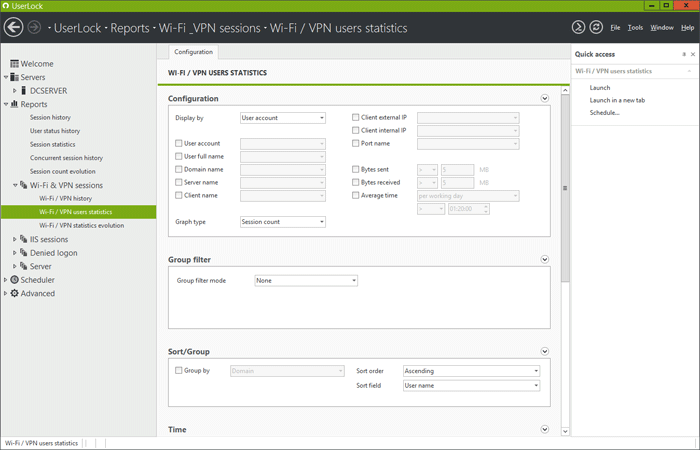The height and width of the screenshot is (450, 700).
Task: Select the Configuration tab
Action: (194, 52)
